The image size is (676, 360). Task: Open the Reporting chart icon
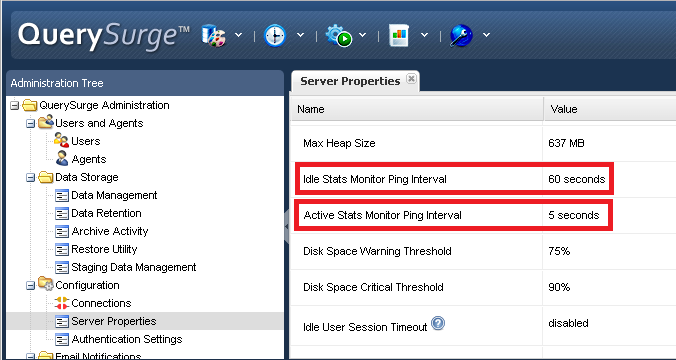[x=399, y=35]
